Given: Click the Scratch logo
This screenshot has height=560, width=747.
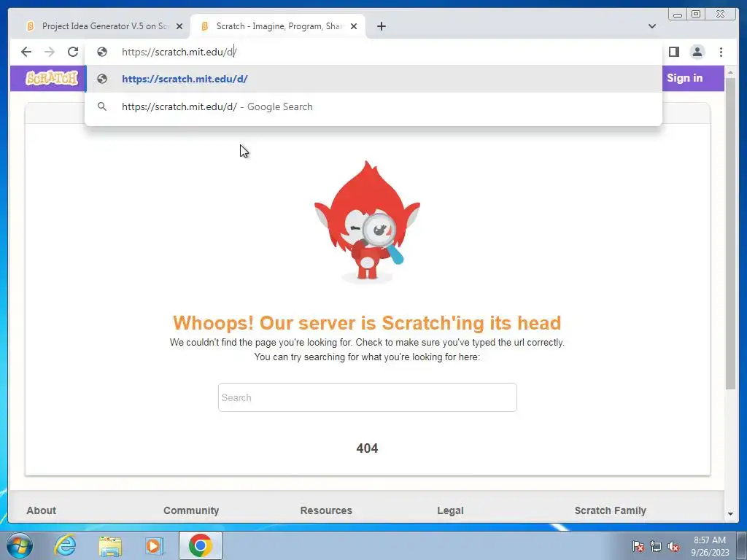Looking at the screenshot, I should coord(52,78).
